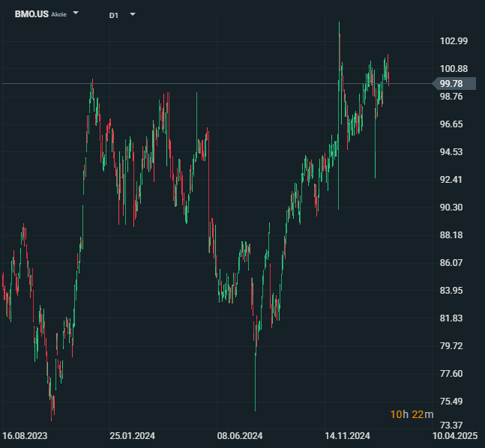The width and height of the screenshot is (485, 448).
Task: Click the D1 interval label
Action: pyautogui.click(x=113, y=15)
